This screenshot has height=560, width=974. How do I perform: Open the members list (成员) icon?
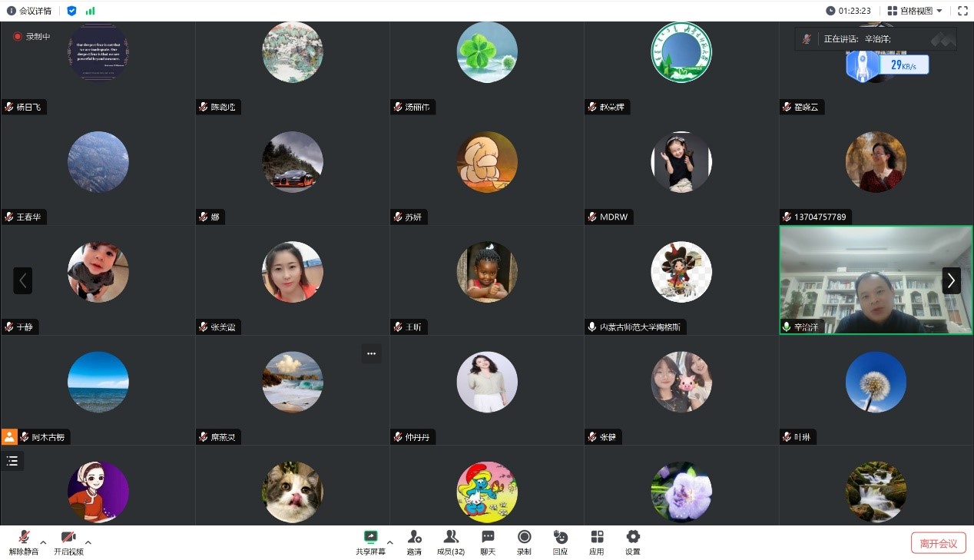pyautogui.click(x=451, y=537)
